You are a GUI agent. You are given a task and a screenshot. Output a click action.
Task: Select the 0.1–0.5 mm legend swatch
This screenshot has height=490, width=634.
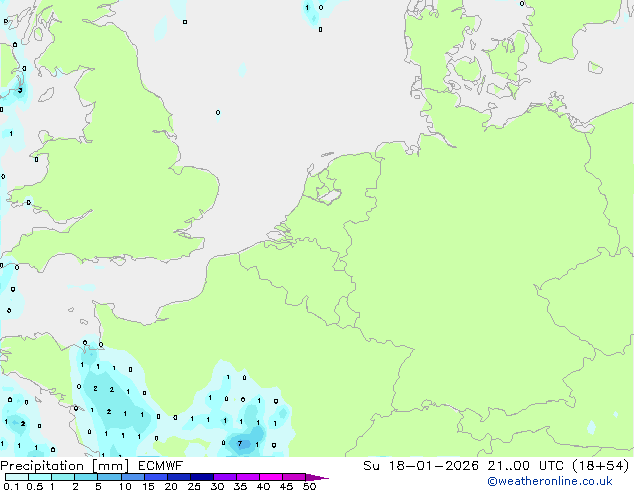[x=17, y=477]
